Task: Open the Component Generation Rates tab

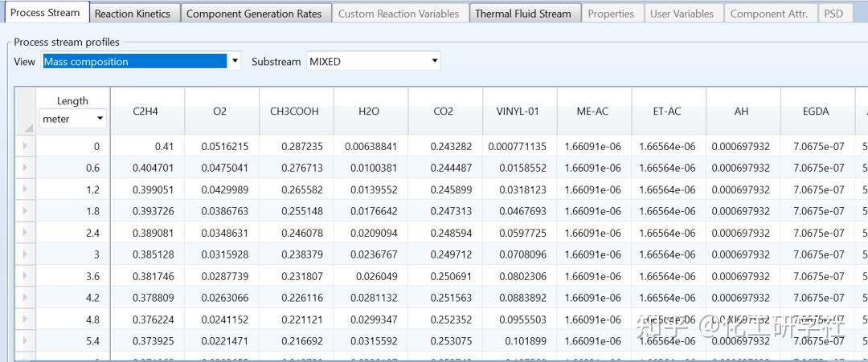Action: pyautogui.click(x=254, y=14)
